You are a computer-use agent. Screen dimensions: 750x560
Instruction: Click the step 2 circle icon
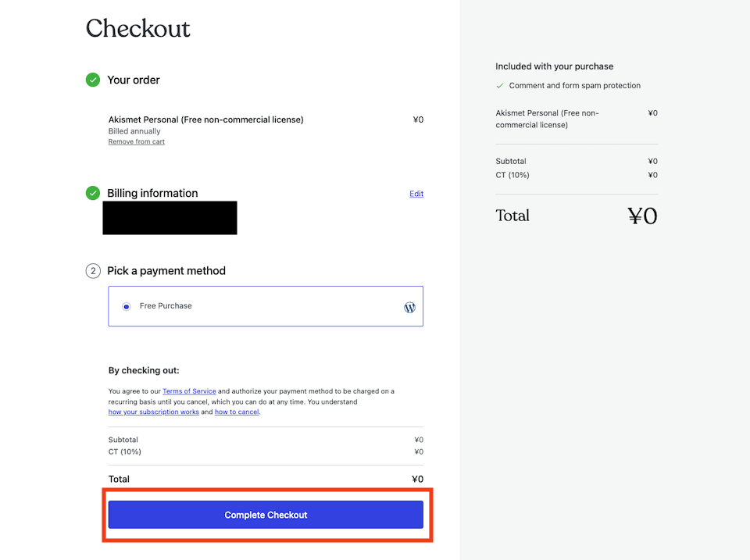[x=93, y=271]
